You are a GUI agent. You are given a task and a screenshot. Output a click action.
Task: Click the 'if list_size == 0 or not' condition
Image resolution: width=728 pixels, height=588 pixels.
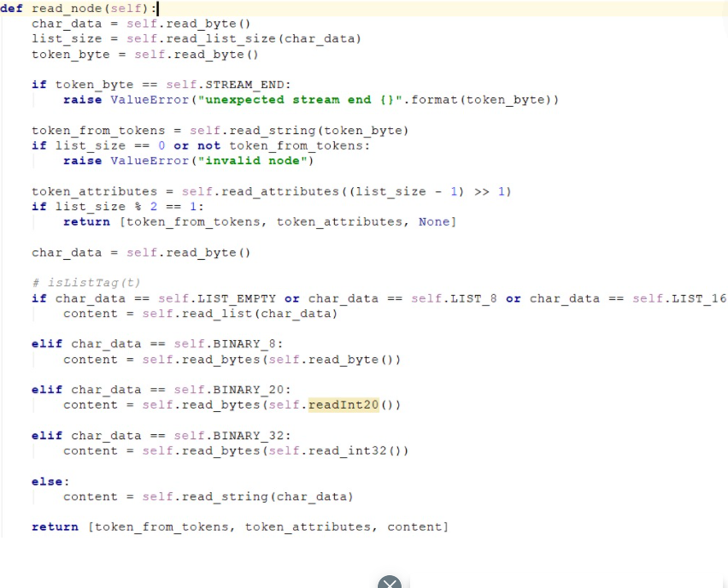pyautogui.click(x=126, y=146)
